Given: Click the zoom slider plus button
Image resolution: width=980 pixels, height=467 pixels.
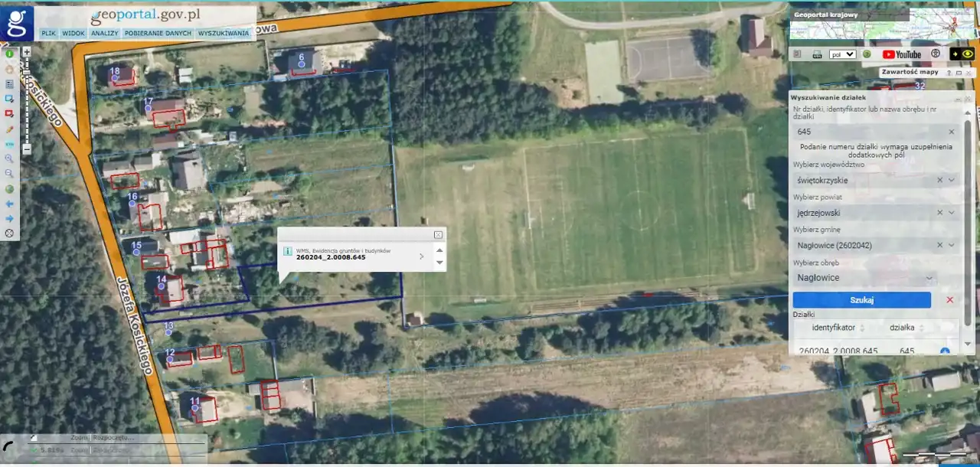Looking at the screenshot, I should click(x=27, y=52).
